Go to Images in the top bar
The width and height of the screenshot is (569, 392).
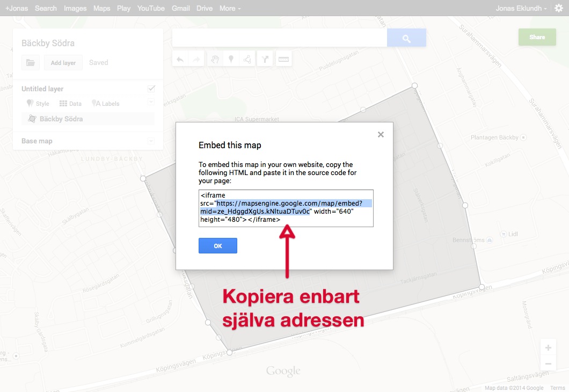(x=75, y=9)
